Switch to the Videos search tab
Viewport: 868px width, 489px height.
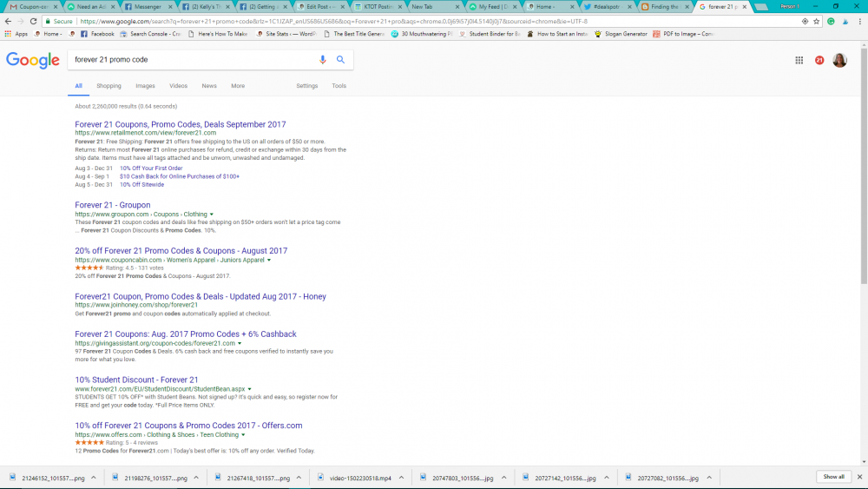[x=178, y=86]
